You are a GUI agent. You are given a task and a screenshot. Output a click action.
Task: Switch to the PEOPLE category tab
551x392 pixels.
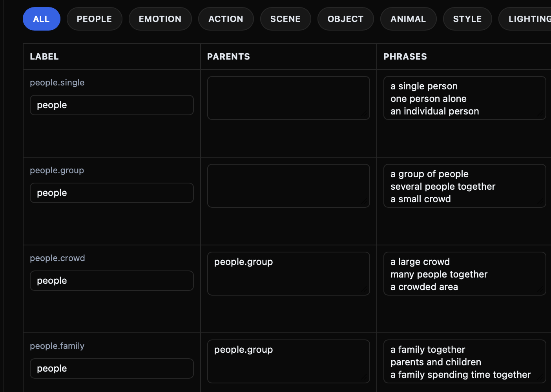pos(94,19)
